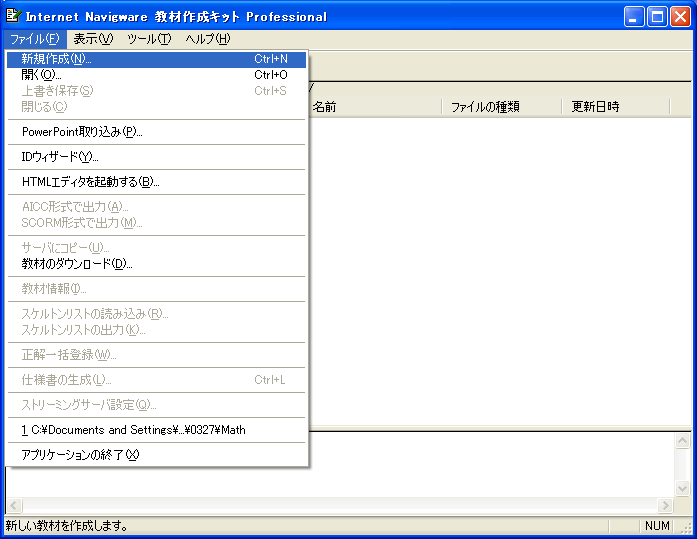Open the ファイル(F) menu
Screen dimensions: 697x539
click(x=35, y=39)
